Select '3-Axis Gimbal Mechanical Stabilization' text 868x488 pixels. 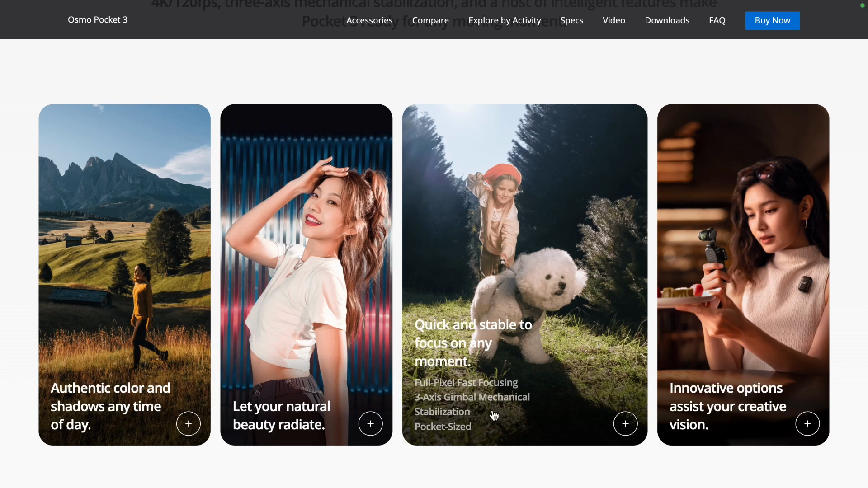472,404
